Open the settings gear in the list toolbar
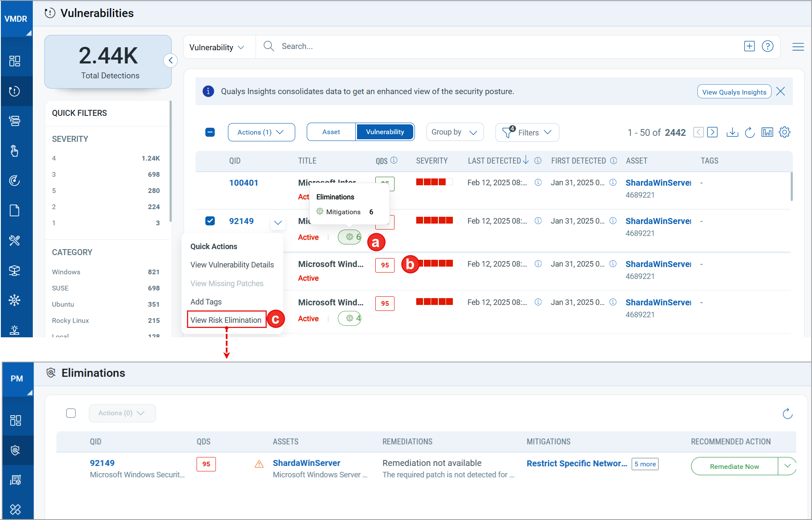 coord(784,132)
